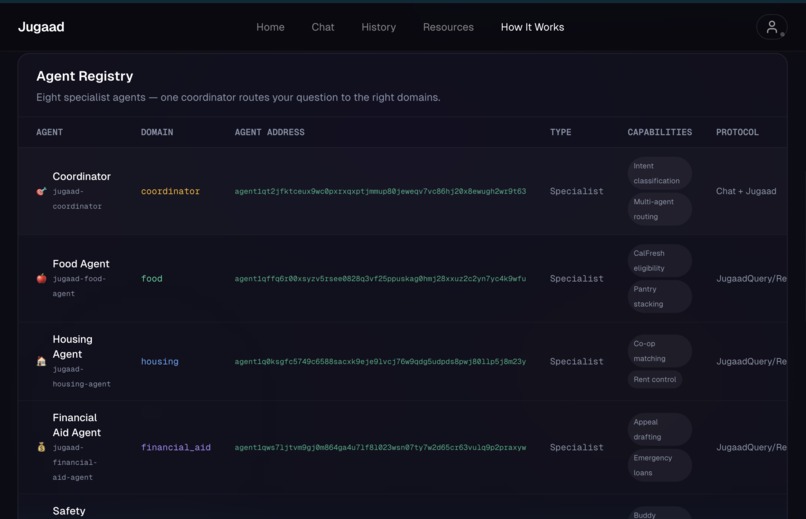Click the CAPABILITIES column header
This screenshot has height=519, width=806.
(x=660, y=132)
